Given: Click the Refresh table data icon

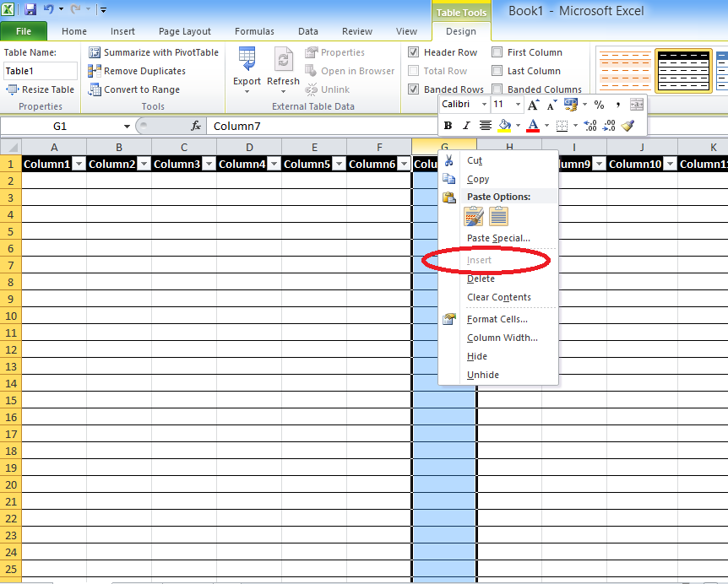Looking at the screenshot, I should [x=283, y=58].
